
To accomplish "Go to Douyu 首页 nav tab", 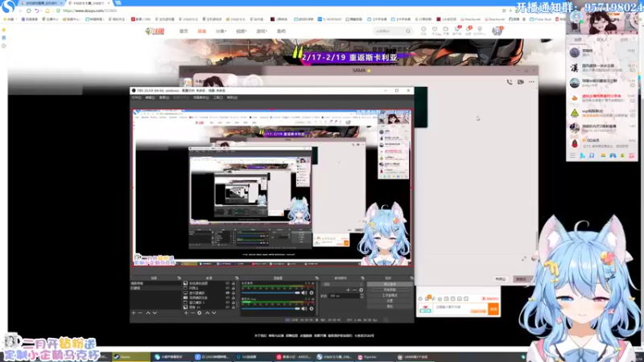I will click(184, 31).
